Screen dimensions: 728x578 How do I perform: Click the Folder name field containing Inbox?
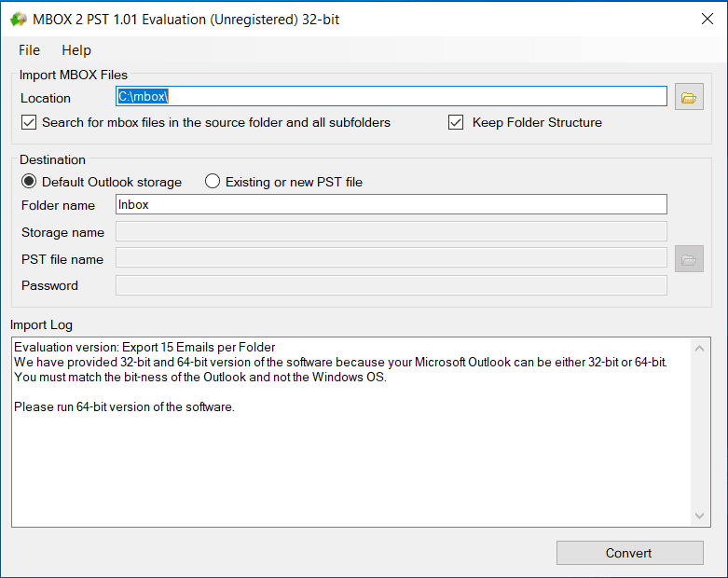click(x=391, y=205)
